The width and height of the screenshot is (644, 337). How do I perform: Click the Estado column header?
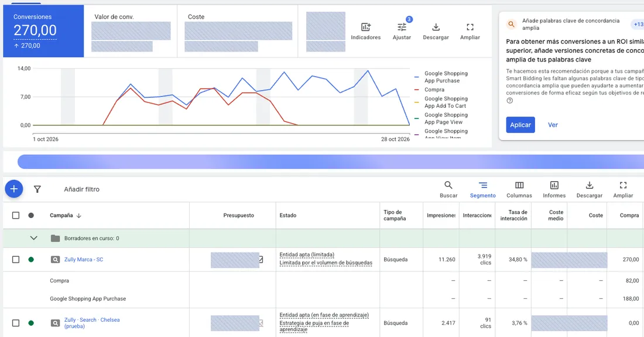click(288, 215)
